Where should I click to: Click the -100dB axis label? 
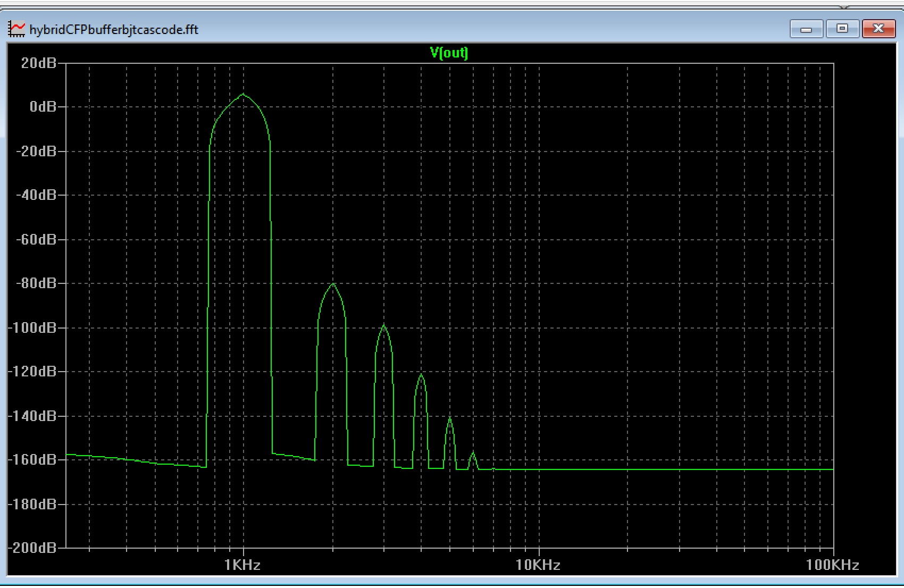(32, 327)
